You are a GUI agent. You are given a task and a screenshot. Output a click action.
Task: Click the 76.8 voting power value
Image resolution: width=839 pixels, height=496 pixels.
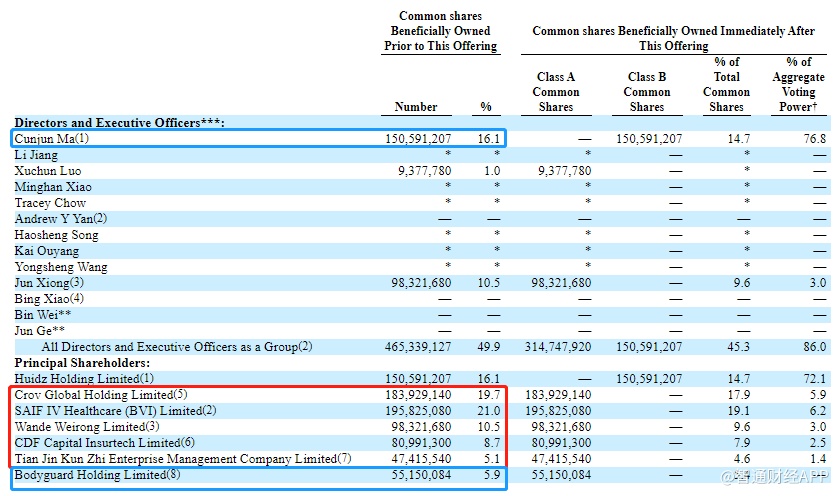(814, 139)
